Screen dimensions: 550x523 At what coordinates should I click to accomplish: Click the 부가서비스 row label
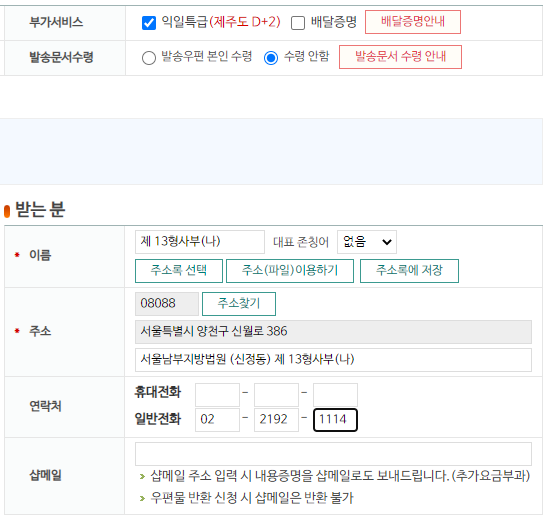tap(56, 22)
